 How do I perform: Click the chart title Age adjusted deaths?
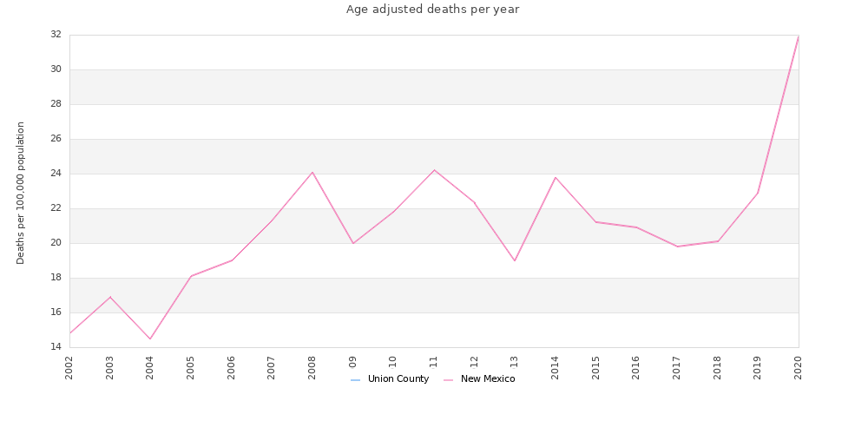[x=433, y=10]
